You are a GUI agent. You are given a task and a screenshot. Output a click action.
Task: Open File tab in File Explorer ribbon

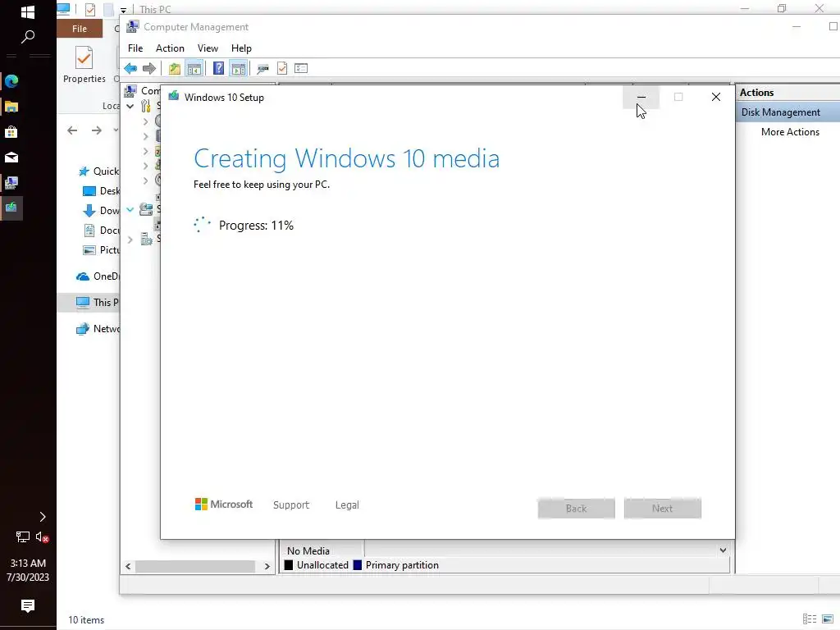click(80, 29)
